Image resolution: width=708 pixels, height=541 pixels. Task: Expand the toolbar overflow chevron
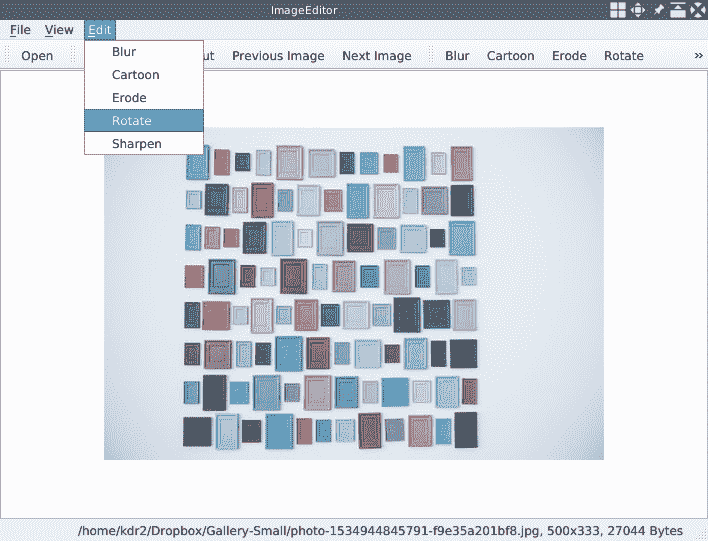(698, 56)
